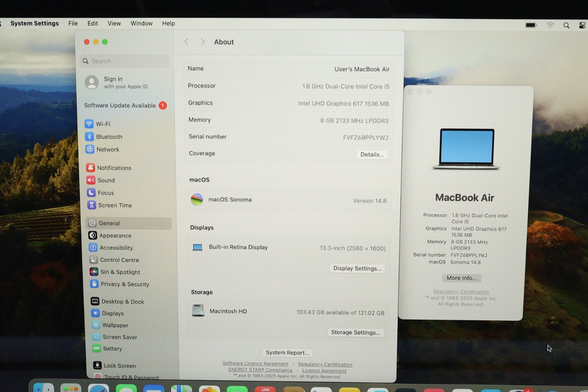The image size is (588, 392).
Task: Open Display Settings
Action: (357, 268)
